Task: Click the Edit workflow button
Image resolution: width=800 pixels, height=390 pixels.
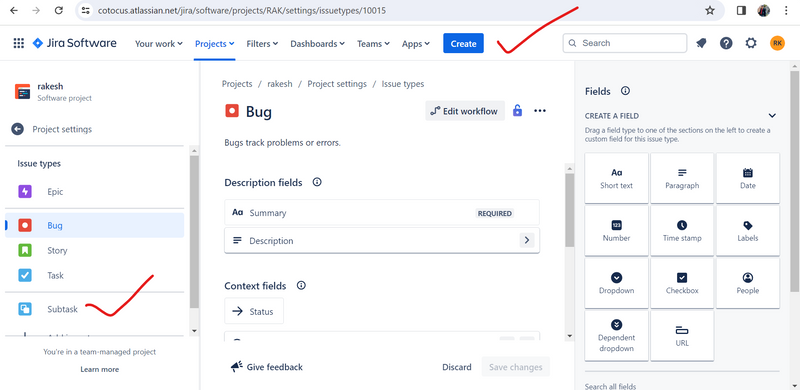Action: 465,111
